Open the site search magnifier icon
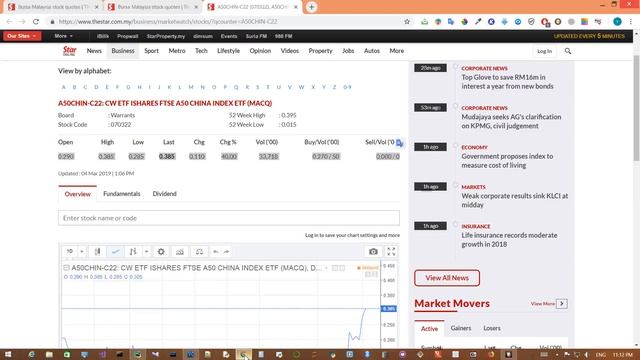This screenshot has width=640, height=360. [x=568, y=51]
